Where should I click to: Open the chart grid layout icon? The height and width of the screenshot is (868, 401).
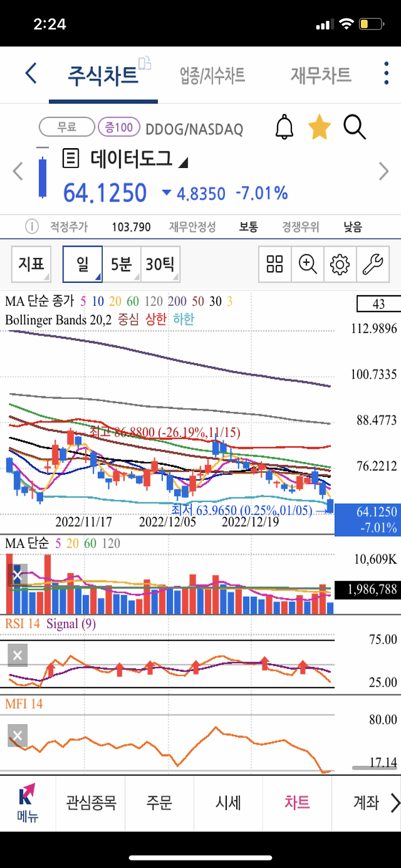click(275, 264)
